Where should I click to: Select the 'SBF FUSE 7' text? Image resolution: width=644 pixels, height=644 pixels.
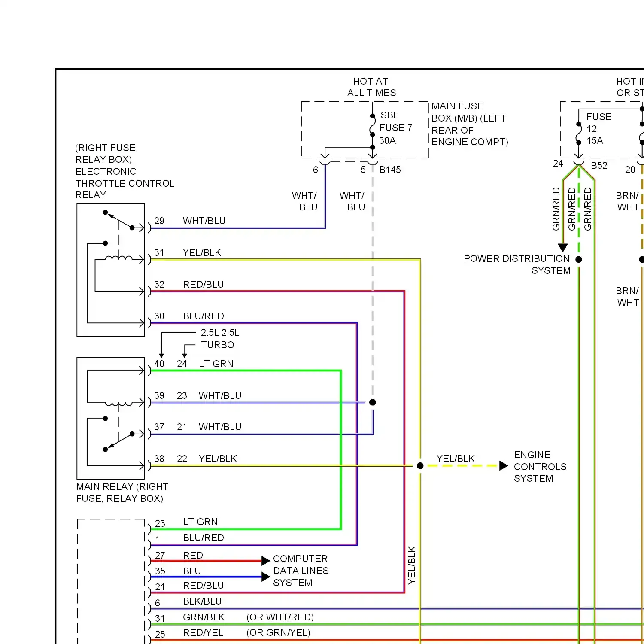click(396, 122)
